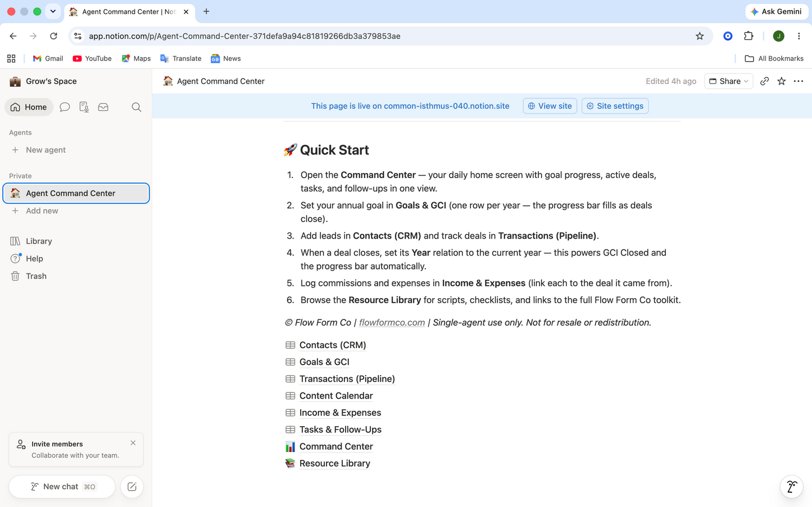This screenshot has width=812, height=507.
Task: Open the Chrome profile avatar
Action: (x=778, y=36)
